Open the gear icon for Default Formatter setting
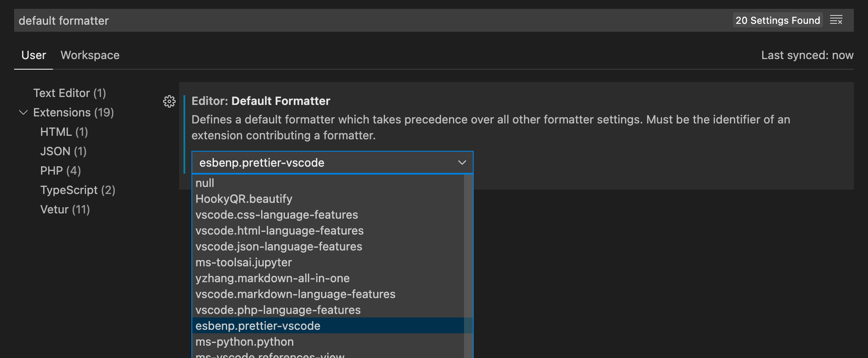Viewport: 868px width, 358px height. click(x=169, y=101)
